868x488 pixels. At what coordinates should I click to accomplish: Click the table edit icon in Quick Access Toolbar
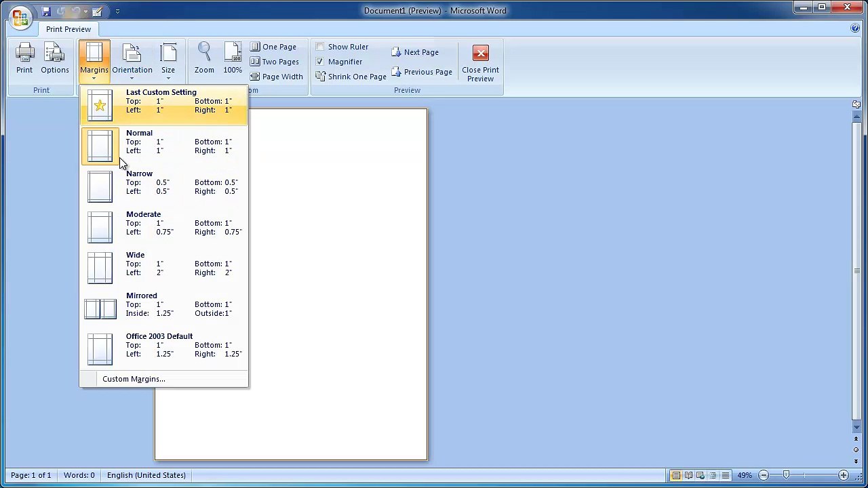[97, 11]
